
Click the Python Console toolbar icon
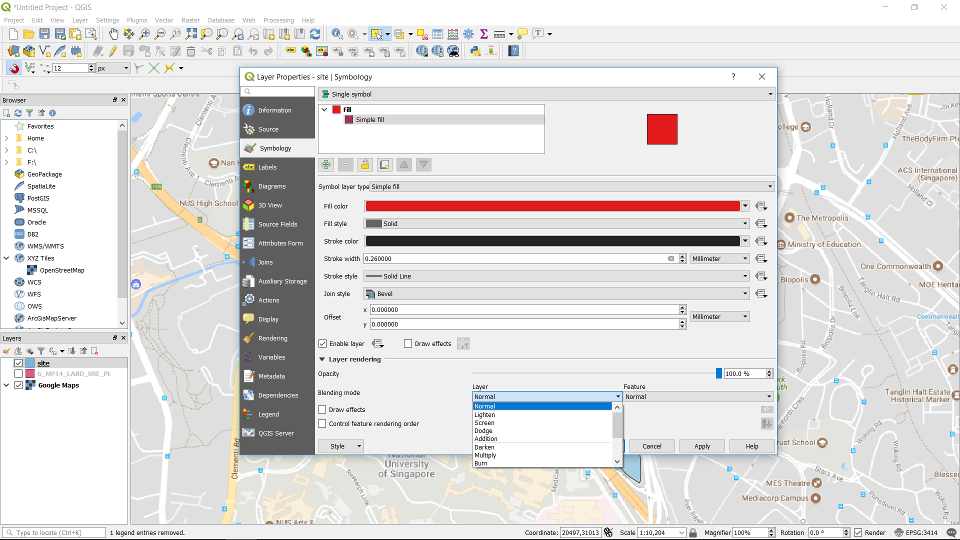(475, 51)
